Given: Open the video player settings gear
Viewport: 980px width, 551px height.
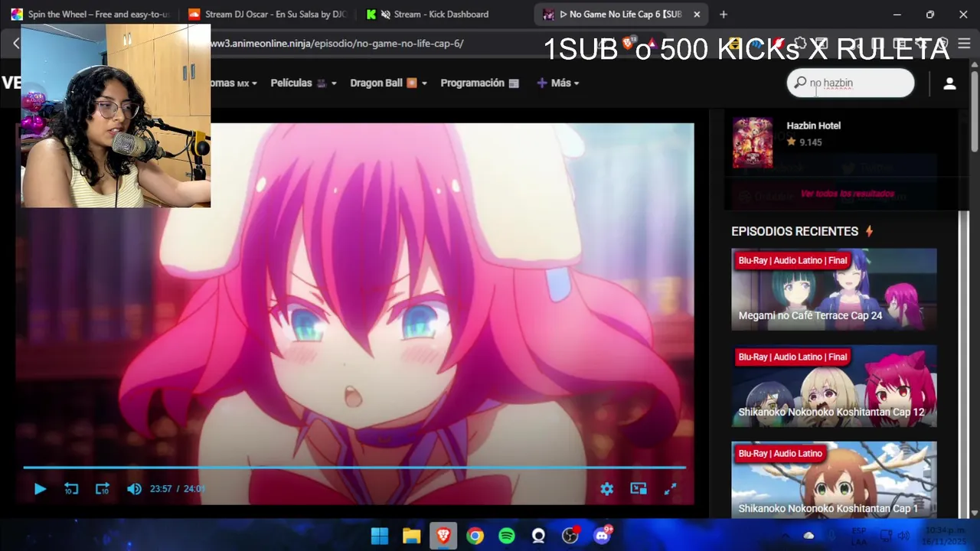Looking at the screenshot, I should pos(607,489).
